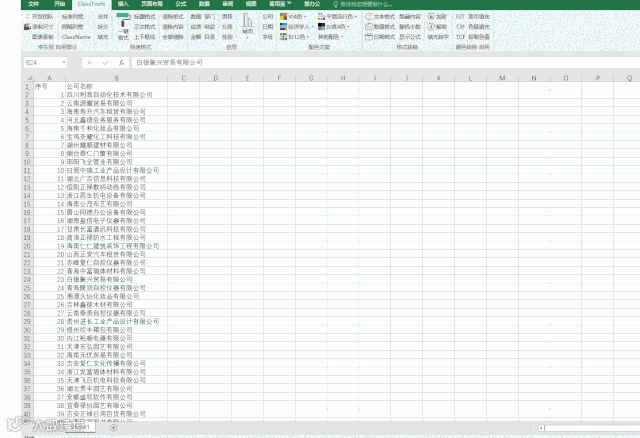The width and height of the screenshot is (640, 438).
Task: Expand the city button dropdown arrow
Action: (247, 37)
